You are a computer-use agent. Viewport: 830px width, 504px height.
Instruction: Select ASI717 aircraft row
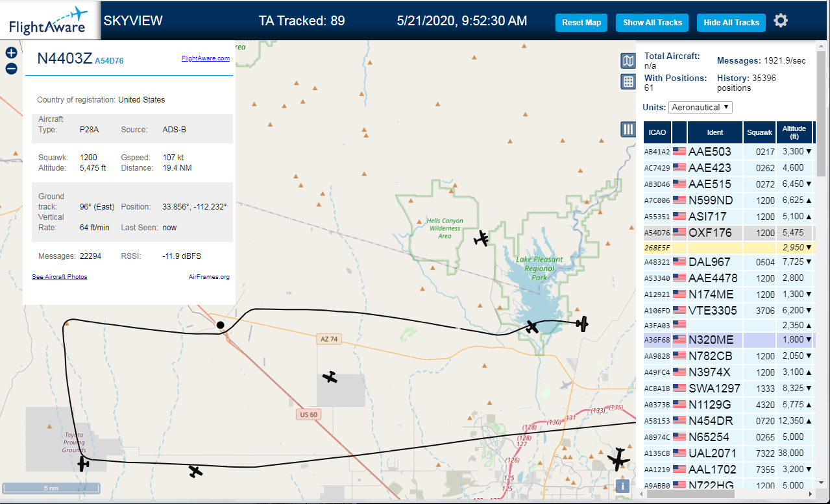coord(728,216)
